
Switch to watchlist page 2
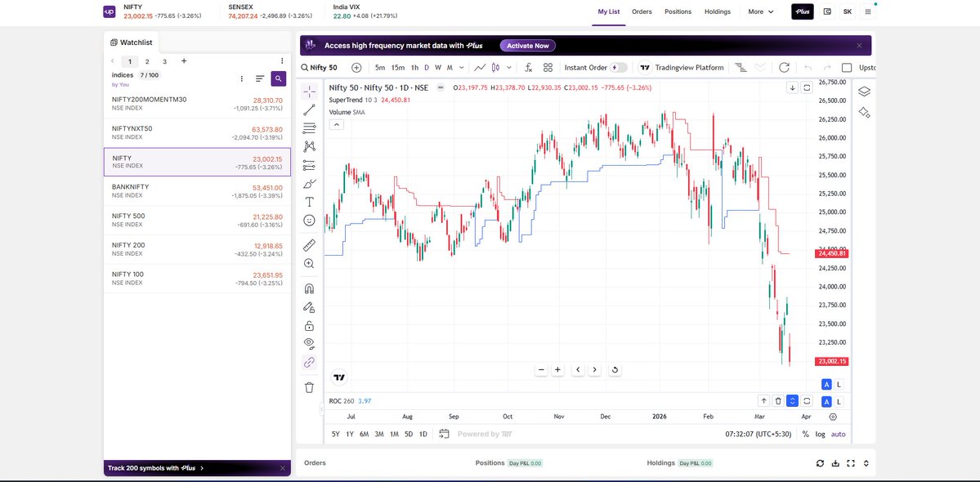[x=147, y=61]
